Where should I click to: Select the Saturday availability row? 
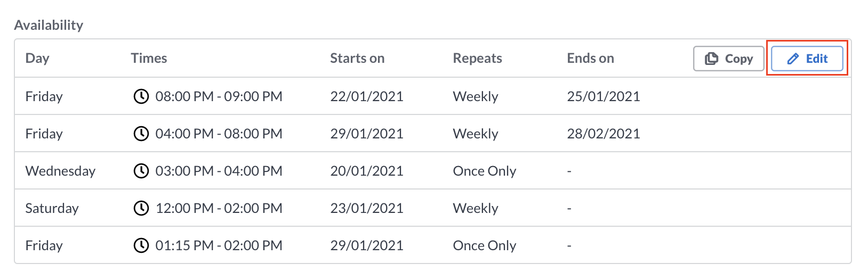tap(433, 208)
